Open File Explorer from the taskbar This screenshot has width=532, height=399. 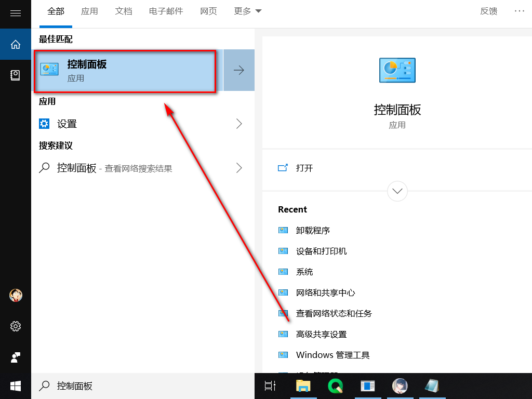pyautogui.click(x=303, y=385)
